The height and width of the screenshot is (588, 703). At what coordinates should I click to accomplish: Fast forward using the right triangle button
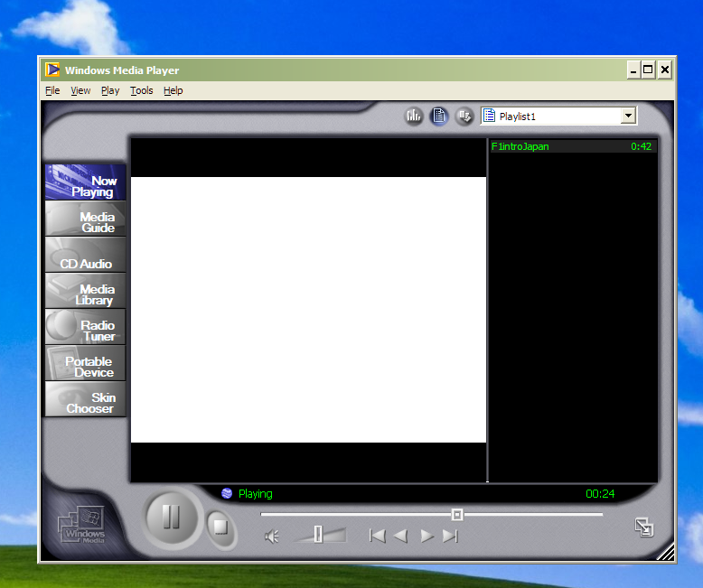tap(426, 536)
